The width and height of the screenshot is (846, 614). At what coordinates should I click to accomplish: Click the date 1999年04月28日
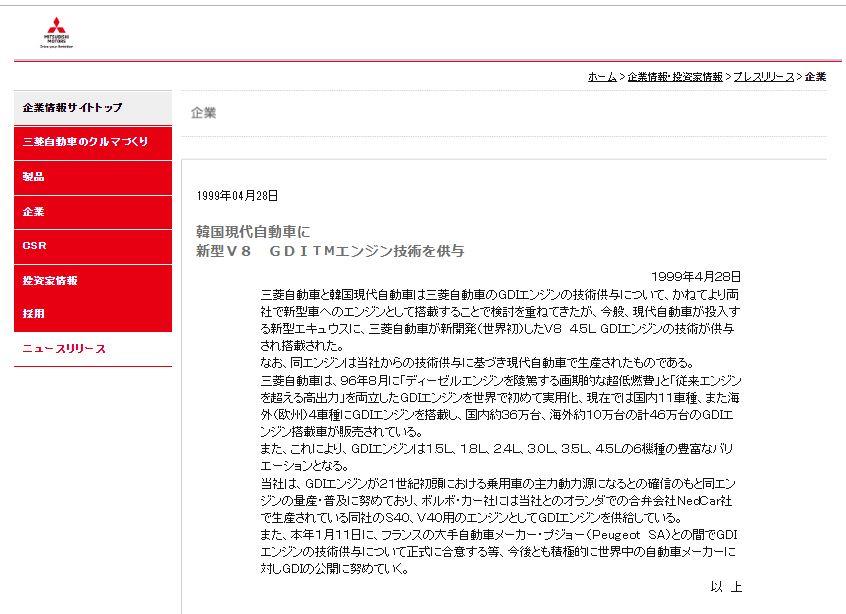tap(237, 195)
